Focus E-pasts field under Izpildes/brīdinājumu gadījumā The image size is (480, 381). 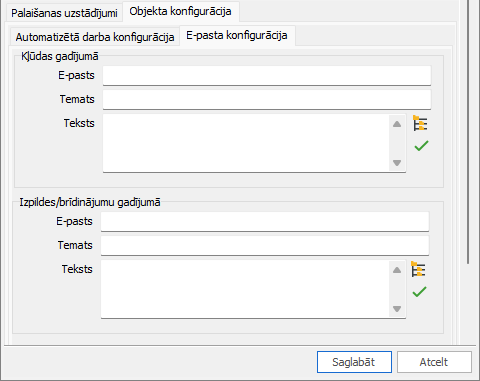(x=265, y=221)
